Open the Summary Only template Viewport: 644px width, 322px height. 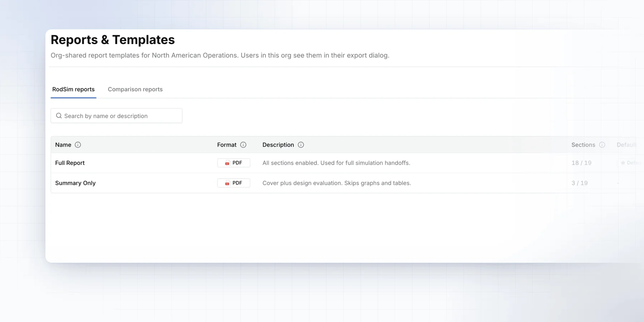(x=75, y=183)
